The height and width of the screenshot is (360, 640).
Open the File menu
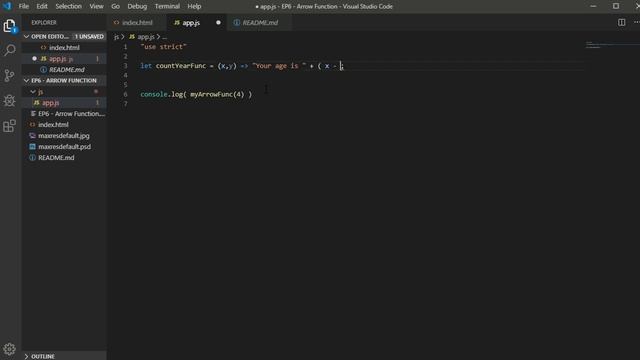[x=24, y=6]
